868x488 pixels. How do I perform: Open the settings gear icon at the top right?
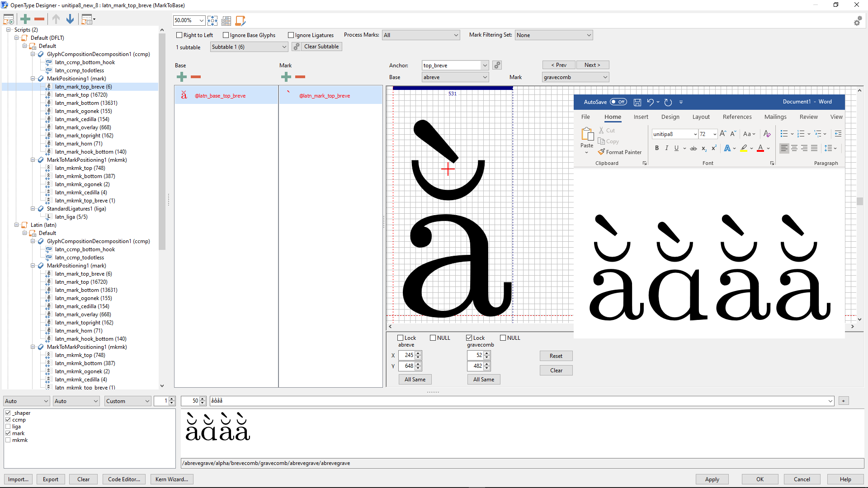click(858, 21)
